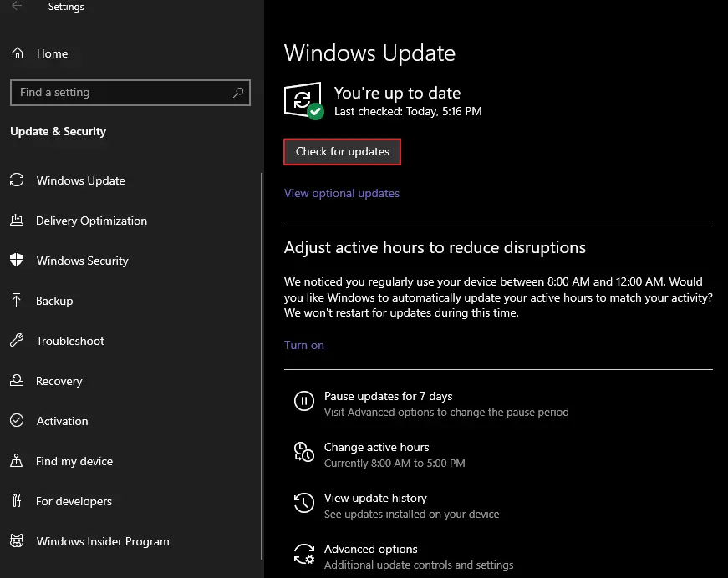Click the Windows Security shield icon
Screen dimensions: 728x578
pyautogui.click(x=17, y=260)
